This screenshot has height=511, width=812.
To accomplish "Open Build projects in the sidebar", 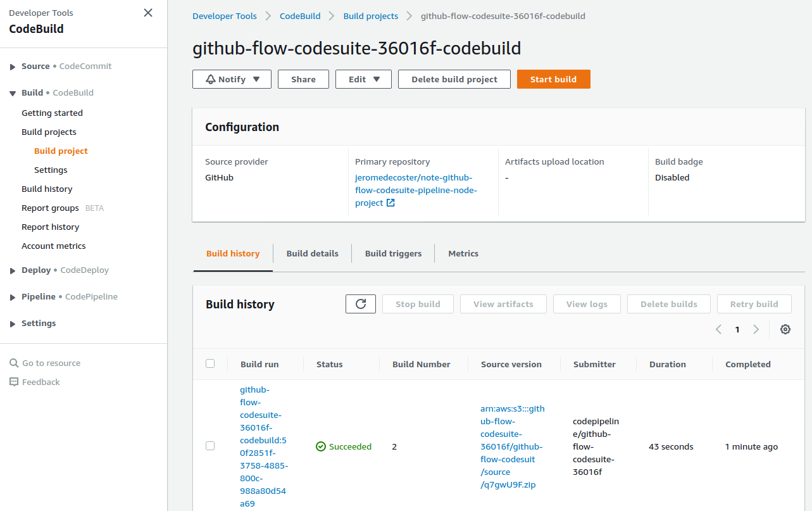I will 49,132.
